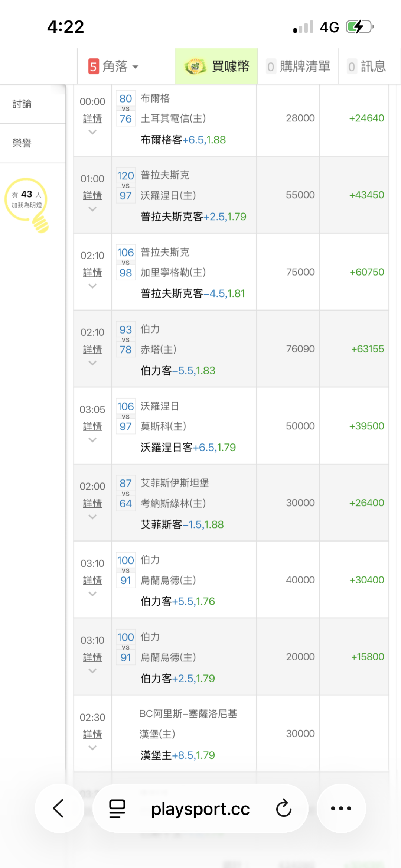Switch to 討論 in the sidebar
The image size is (401, 868).
tap(22, 104)
